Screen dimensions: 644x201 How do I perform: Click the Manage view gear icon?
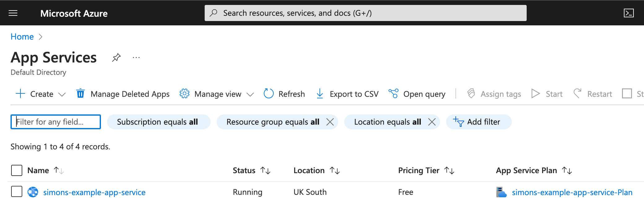(x=184, y=93)
